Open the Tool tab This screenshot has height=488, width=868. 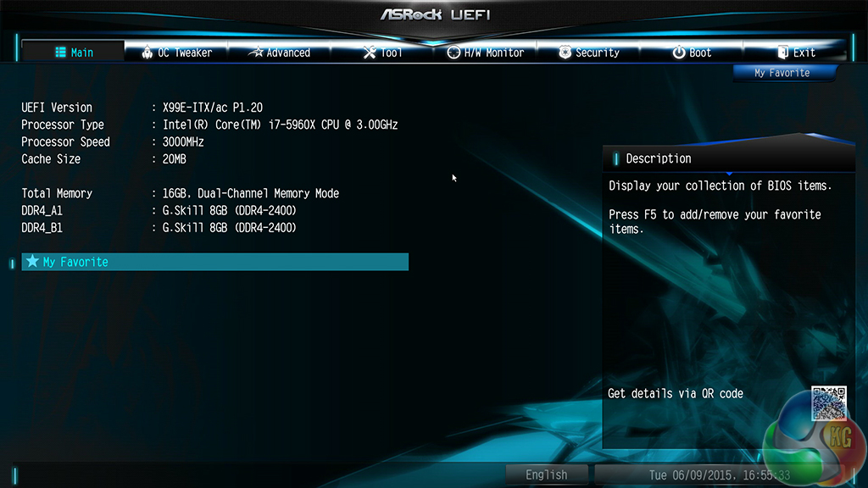[x=382, y=52]
